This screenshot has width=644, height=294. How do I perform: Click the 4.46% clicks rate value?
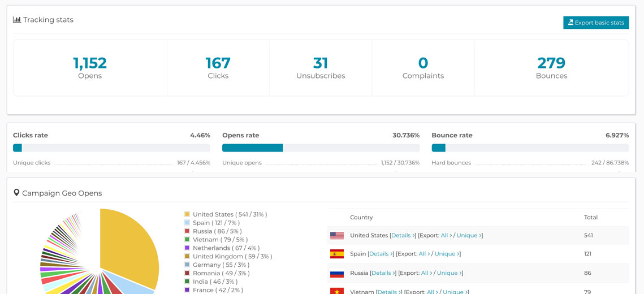(x=200, y=135)
